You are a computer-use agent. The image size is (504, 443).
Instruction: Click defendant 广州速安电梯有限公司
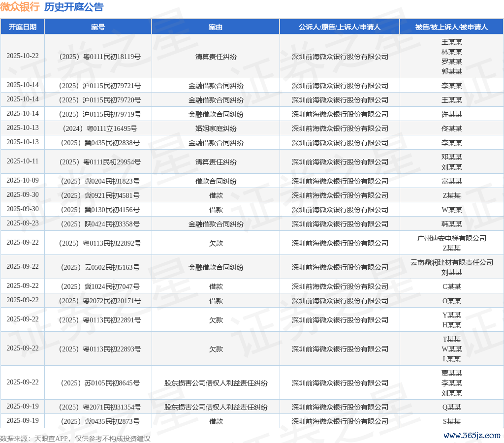[x=451, y=238]
